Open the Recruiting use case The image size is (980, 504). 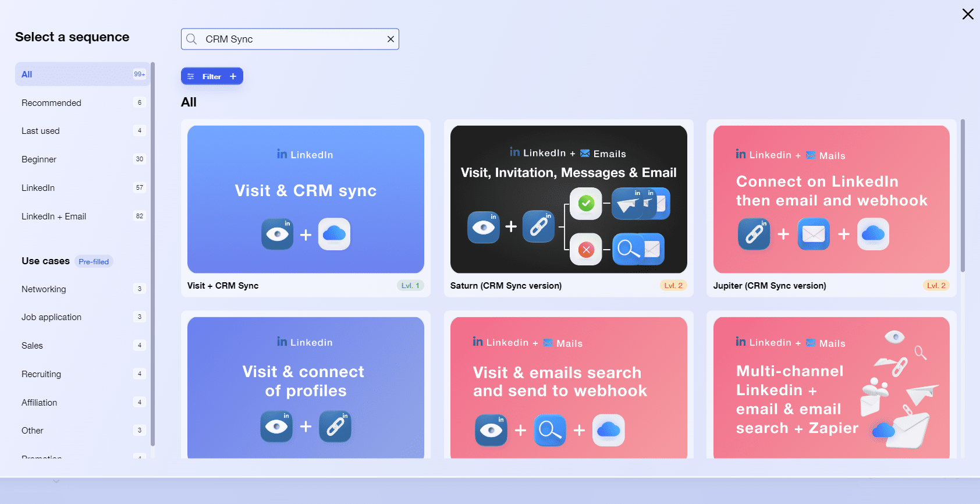[x=83, y=374]
